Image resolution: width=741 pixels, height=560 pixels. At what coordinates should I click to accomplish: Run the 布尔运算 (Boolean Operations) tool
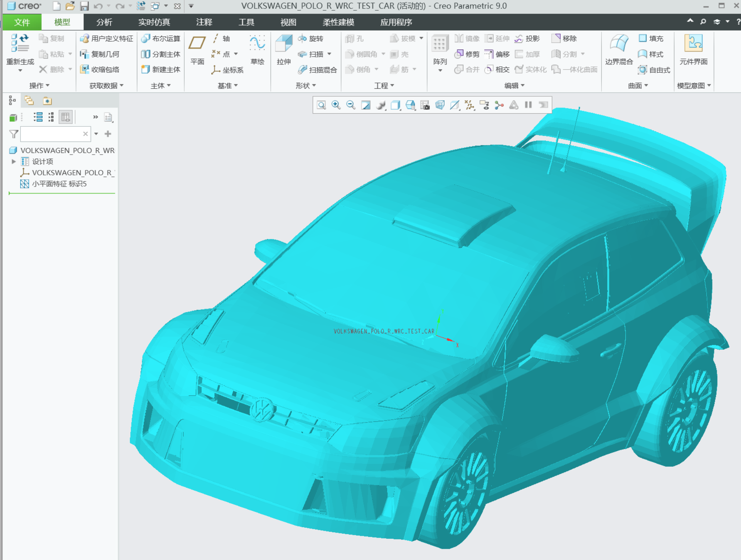point(161,39)
